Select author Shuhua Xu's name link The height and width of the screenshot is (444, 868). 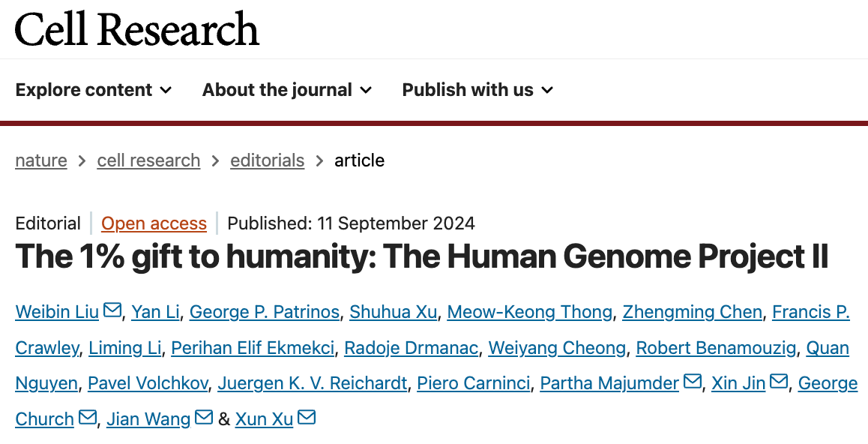(393, 312)
